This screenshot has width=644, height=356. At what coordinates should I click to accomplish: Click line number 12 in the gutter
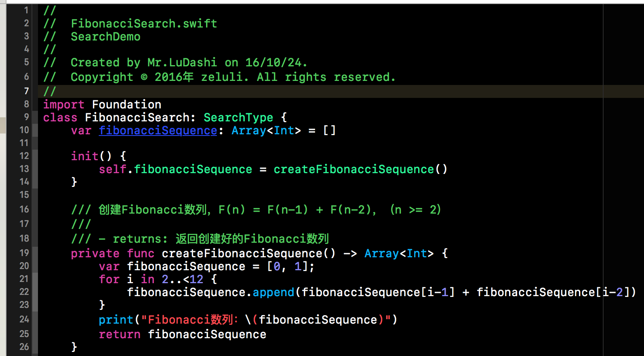tap(24, 156)
